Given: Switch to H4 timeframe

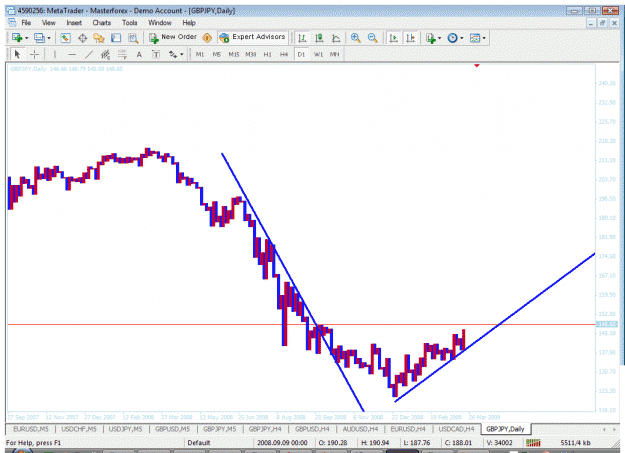Looking at the screenshot, I should click(284, 54).
